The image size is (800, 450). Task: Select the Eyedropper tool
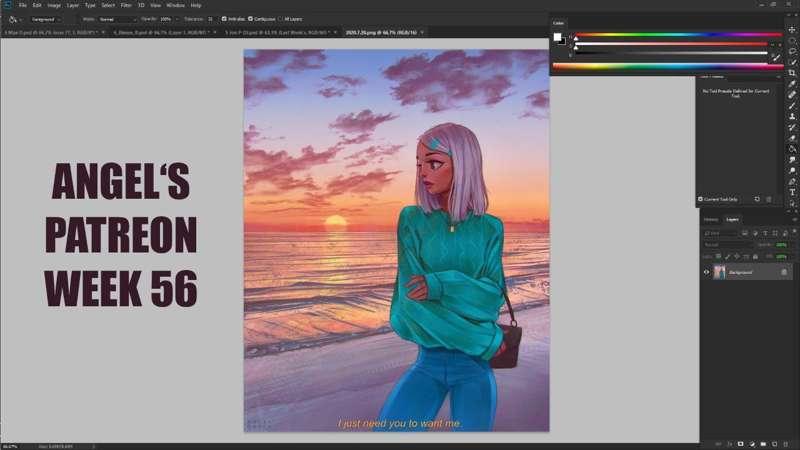pyautogui.click(x=792, y=84)
